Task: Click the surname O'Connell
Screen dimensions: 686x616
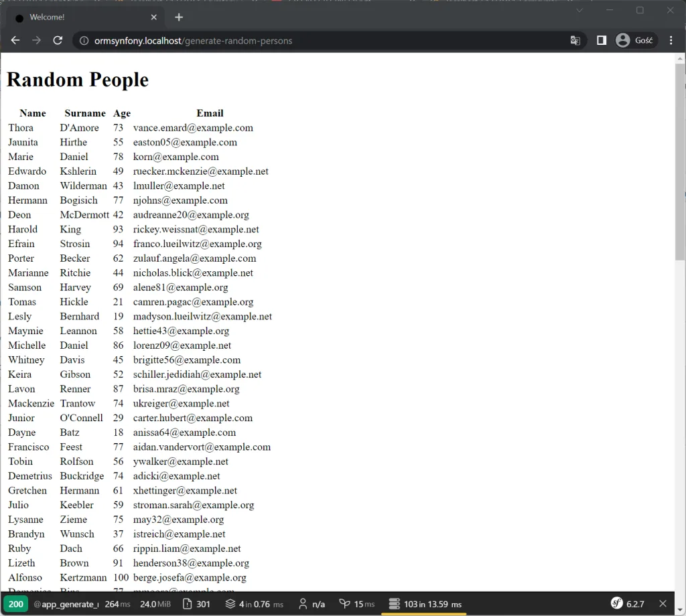Action: click(x=81, y=418)
